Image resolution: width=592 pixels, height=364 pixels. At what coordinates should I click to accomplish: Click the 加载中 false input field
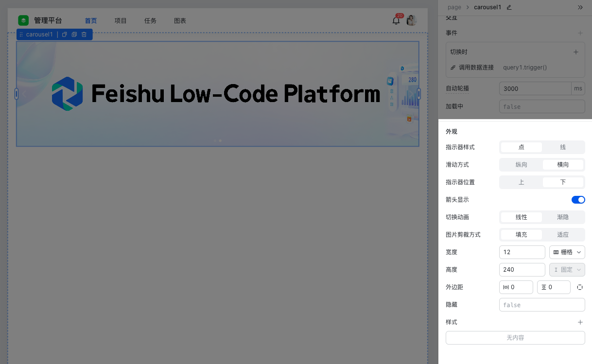pos(542,106)
